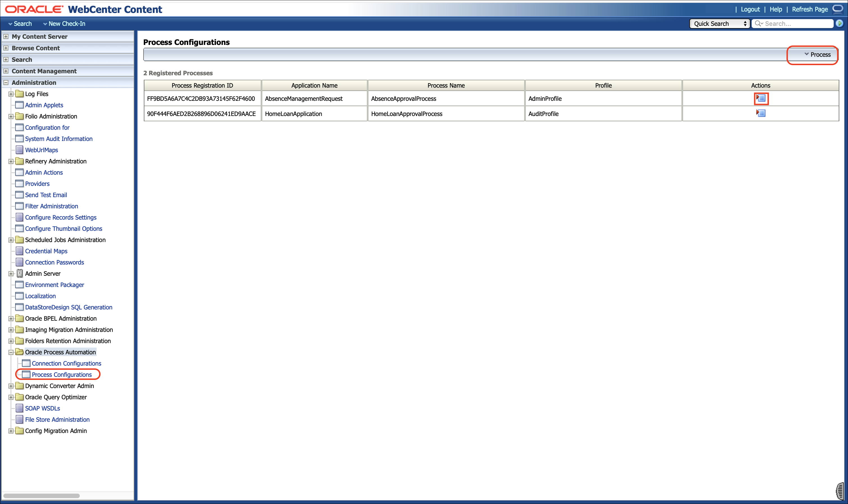Click the Refresh Page link
Screen dimensions: 848x504
810,9
